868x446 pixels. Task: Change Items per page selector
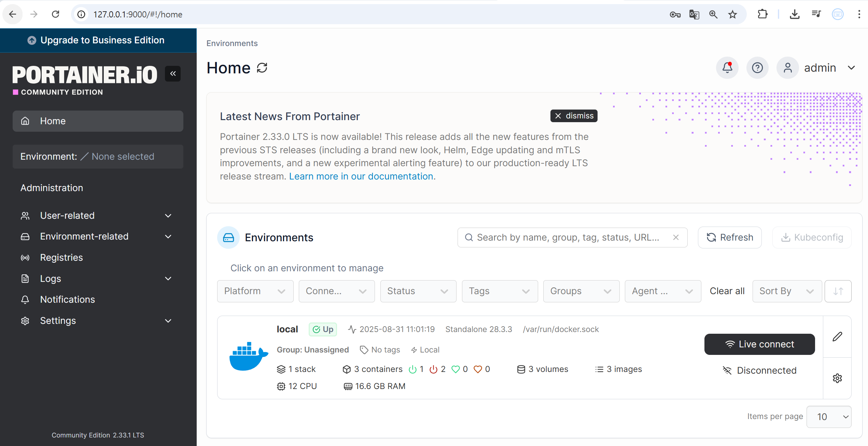click(x=829, y=417)
